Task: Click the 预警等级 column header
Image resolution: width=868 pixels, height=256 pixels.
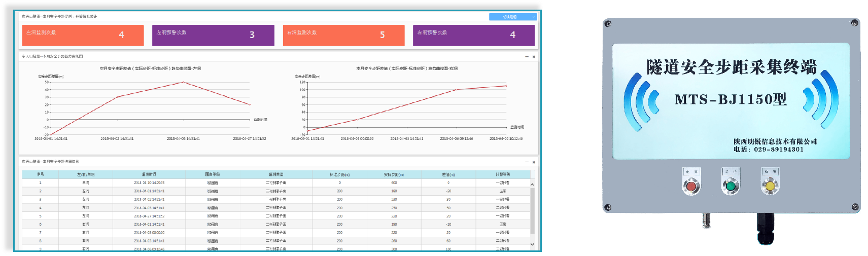Action: (502, 174)
